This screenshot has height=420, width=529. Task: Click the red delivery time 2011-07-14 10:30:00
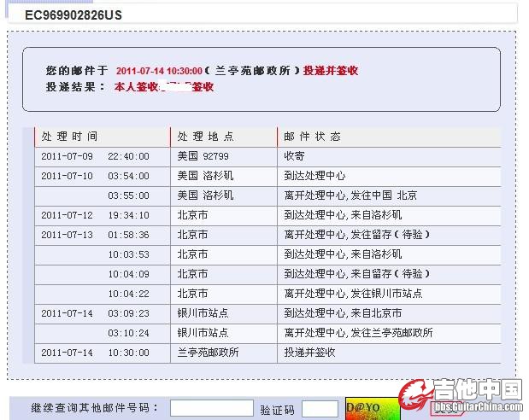pos(159,71)
